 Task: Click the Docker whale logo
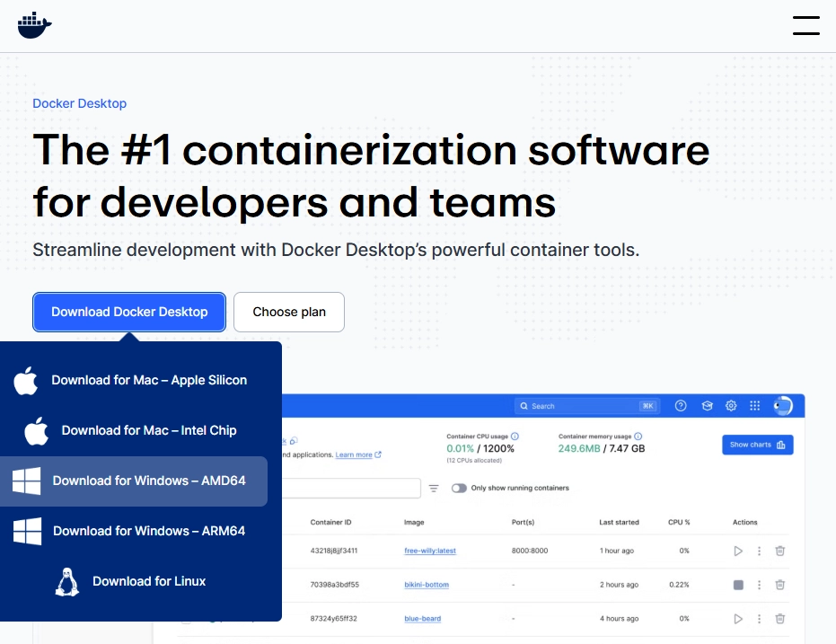pyautogui.click(x=34, y=25)
